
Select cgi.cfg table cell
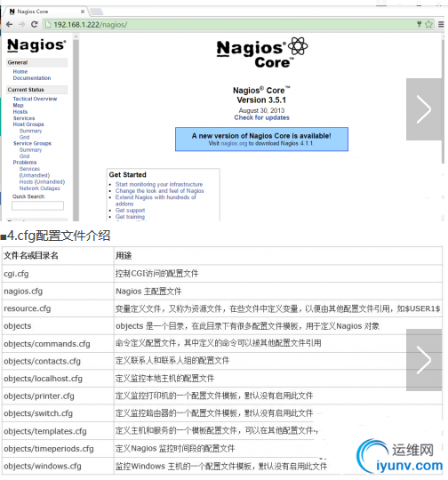pyautogui.click(x=58, y=274)
